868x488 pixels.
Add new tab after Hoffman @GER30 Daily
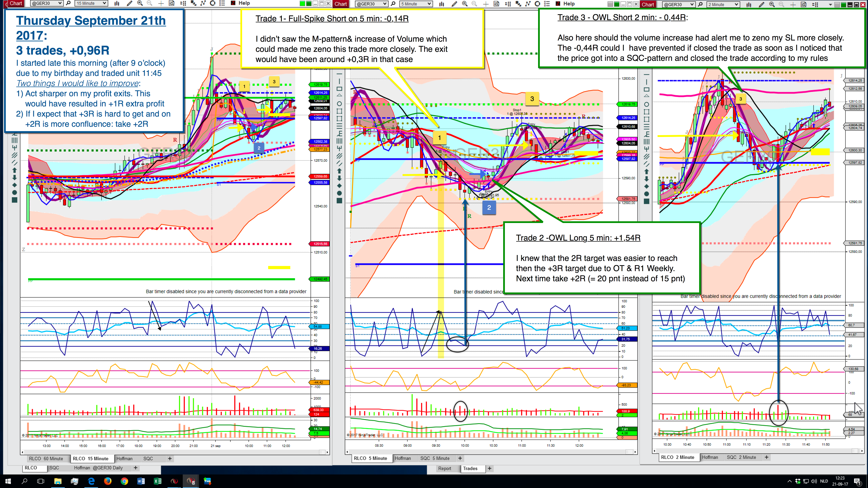coord(135,468)
